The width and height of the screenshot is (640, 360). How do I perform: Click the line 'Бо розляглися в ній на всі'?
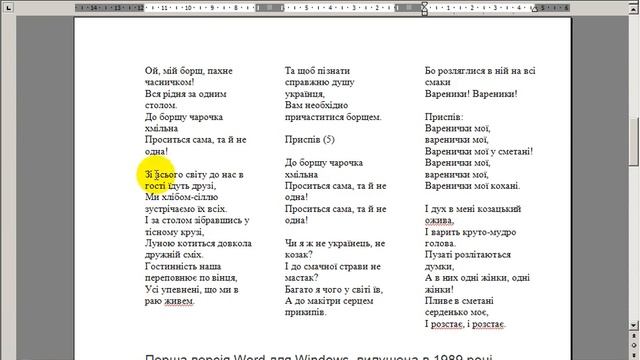(x=480, y=71)
